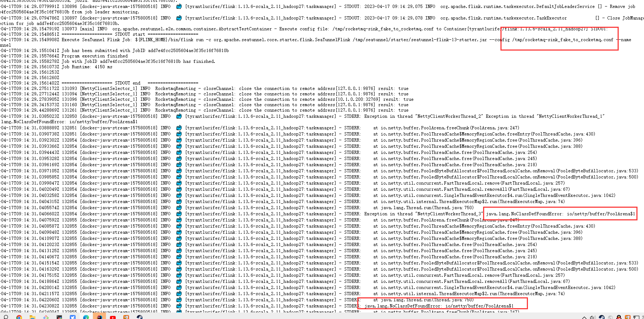Image resolution: width=644 pixels, height=319 pixels.
Task: Open the blue bird app in the taskbar
Action: point(73,317)
